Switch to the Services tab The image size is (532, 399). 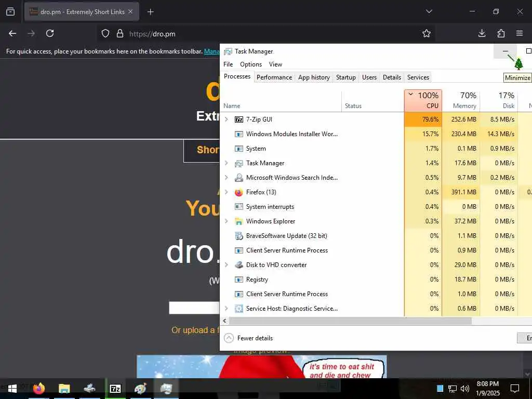coord(418,77)
